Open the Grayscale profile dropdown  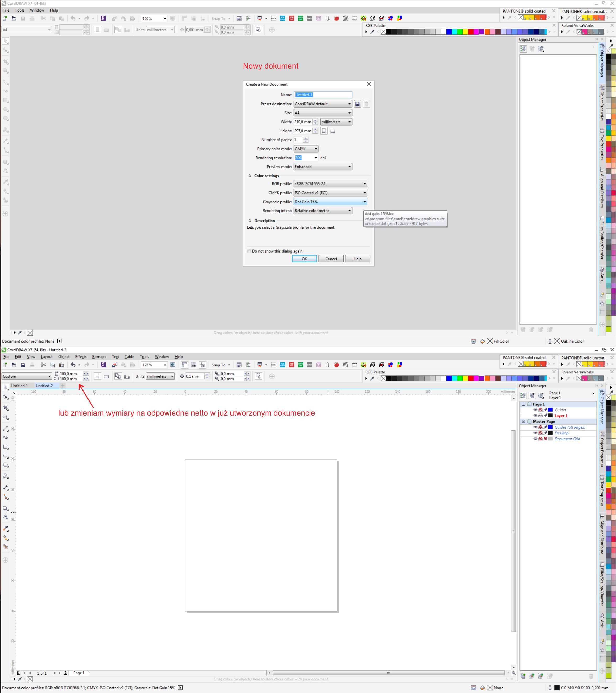(x=330, y=202)
